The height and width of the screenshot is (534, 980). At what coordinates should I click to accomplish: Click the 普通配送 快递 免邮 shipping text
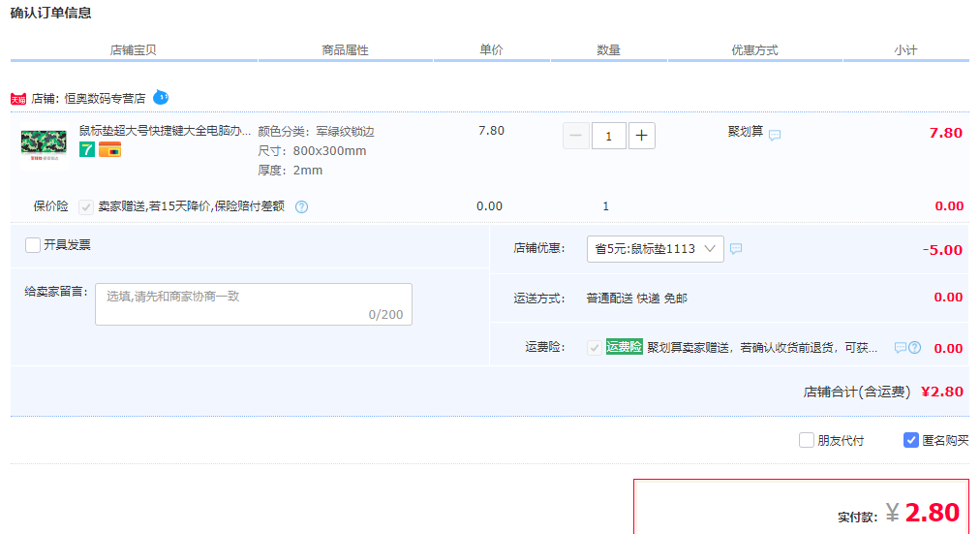[637, 298]
